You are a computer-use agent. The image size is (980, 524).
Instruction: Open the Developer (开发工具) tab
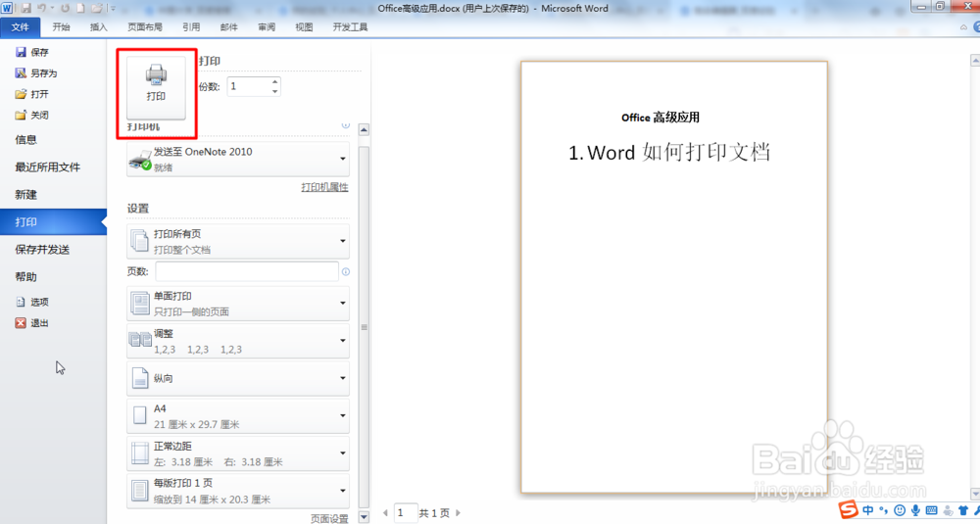point(350,26)
